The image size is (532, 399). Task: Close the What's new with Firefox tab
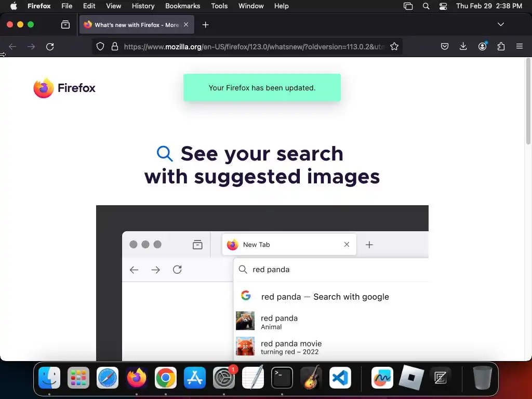(186, 24)
